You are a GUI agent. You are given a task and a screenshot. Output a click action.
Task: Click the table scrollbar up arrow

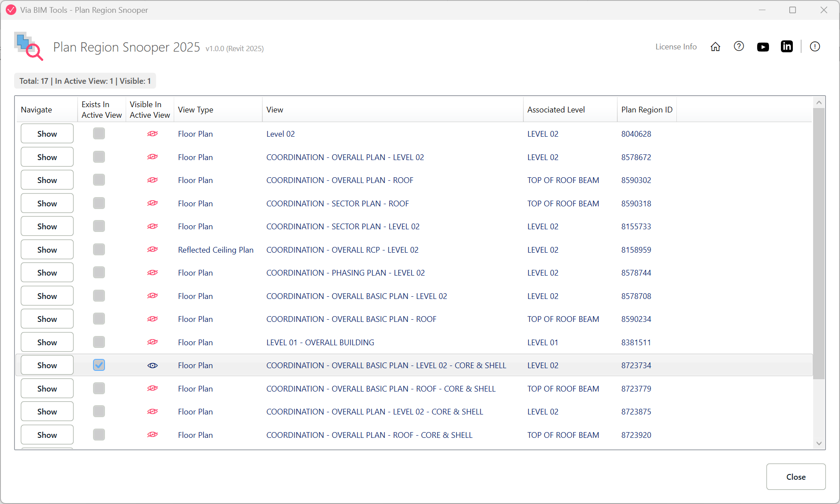coord(819,102)
